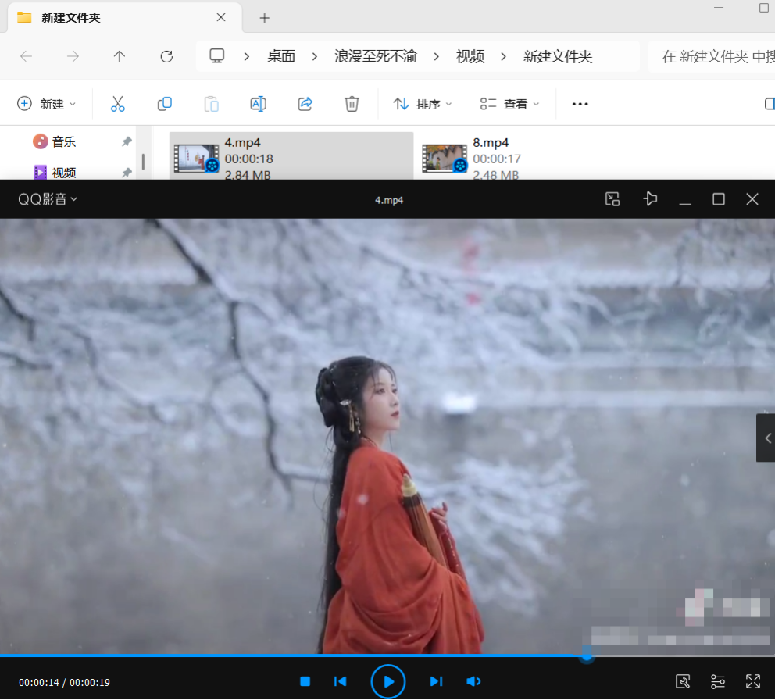Unpin 音乐 from quick access
The image size is (775, 700).
click(x=127, y=142)
